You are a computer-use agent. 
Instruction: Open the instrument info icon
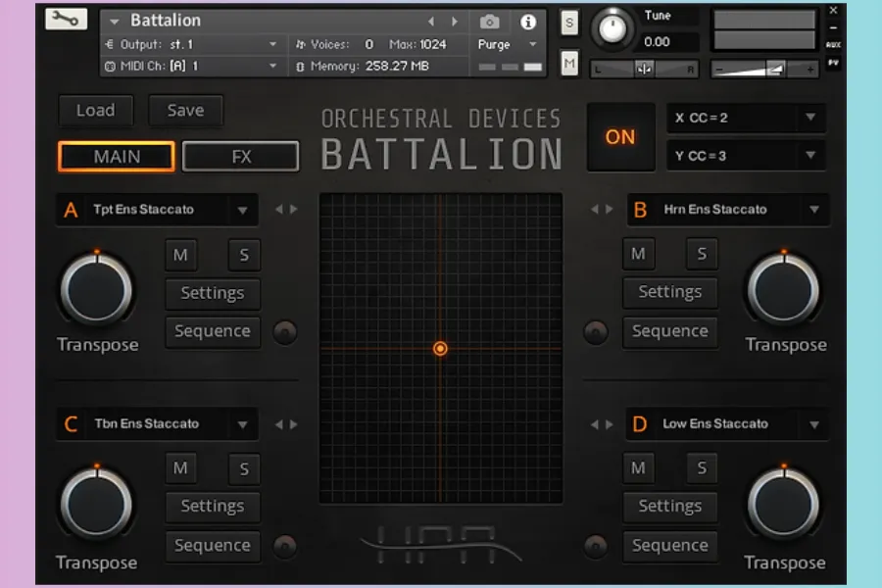coord(528,22)
